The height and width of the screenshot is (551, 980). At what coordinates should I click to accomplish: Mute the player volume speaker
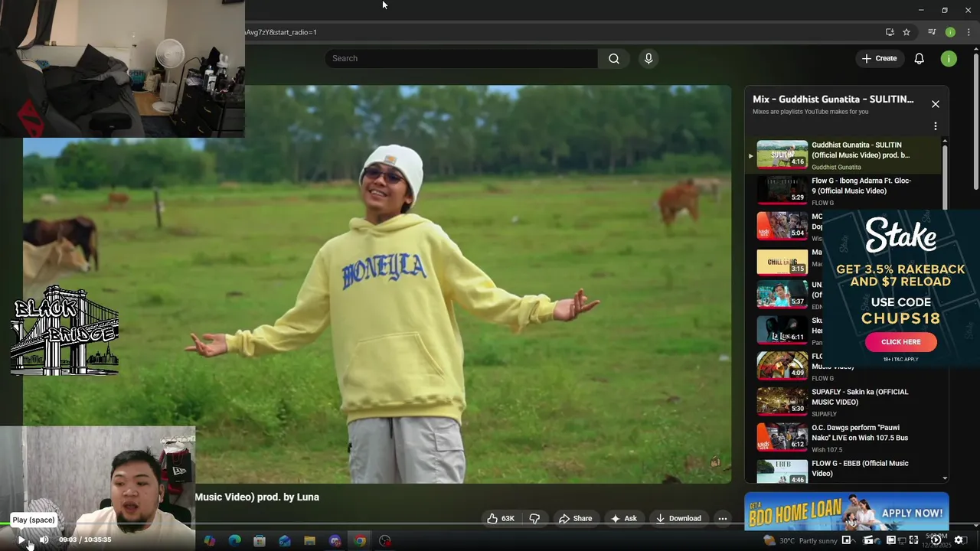pyautogui.click(x=44, y=540)
